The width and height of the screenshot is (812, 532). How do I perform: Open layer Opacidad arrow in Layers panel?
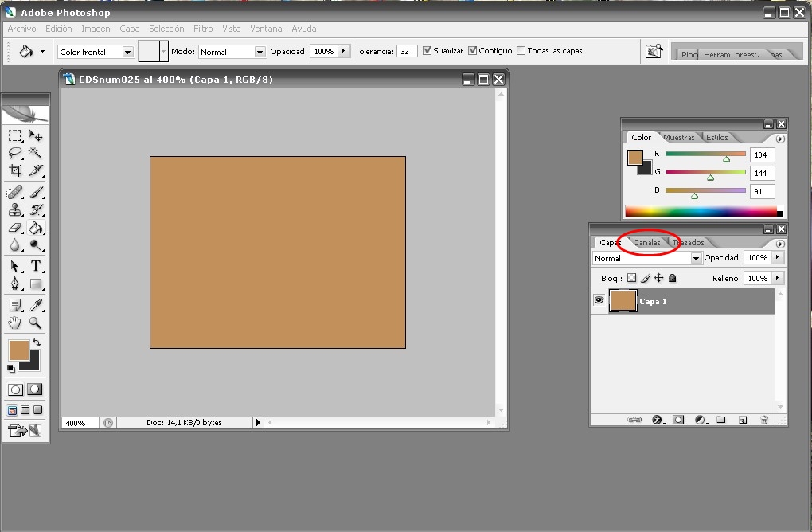tap(777, 257)
